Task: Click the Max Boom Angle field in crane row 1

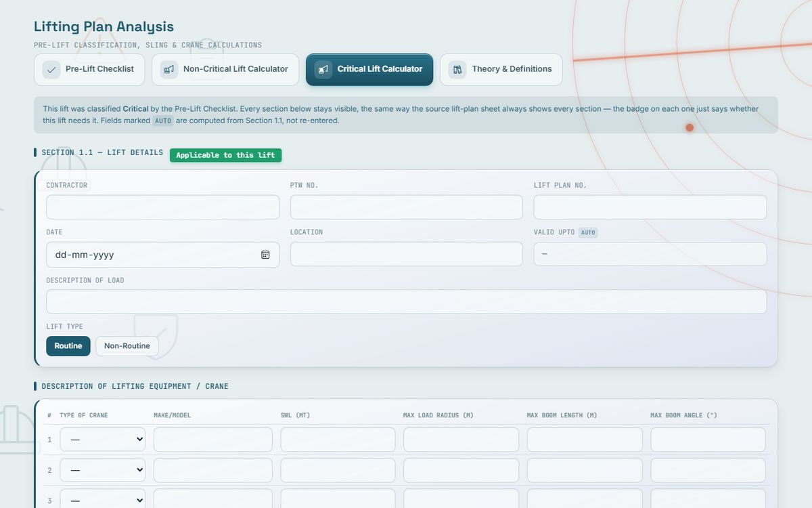Action: pos(708,440)
